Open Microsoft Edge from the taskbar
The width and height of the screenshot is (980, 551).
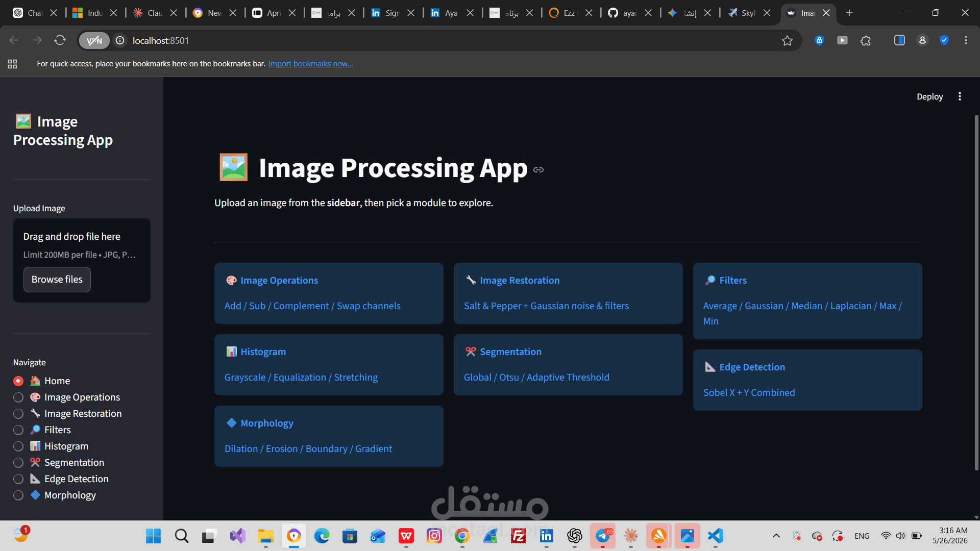click(x=322, y=536)
